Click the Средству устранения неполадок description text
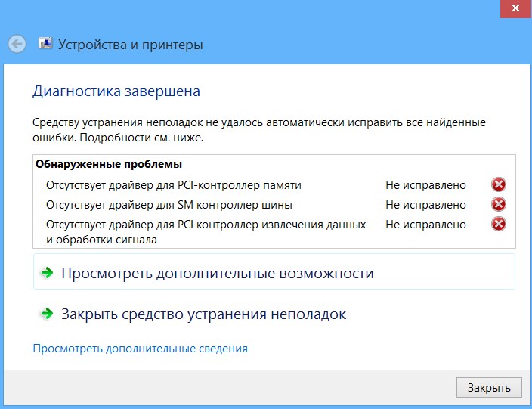532x409 pixels. [x=259, y=130]
